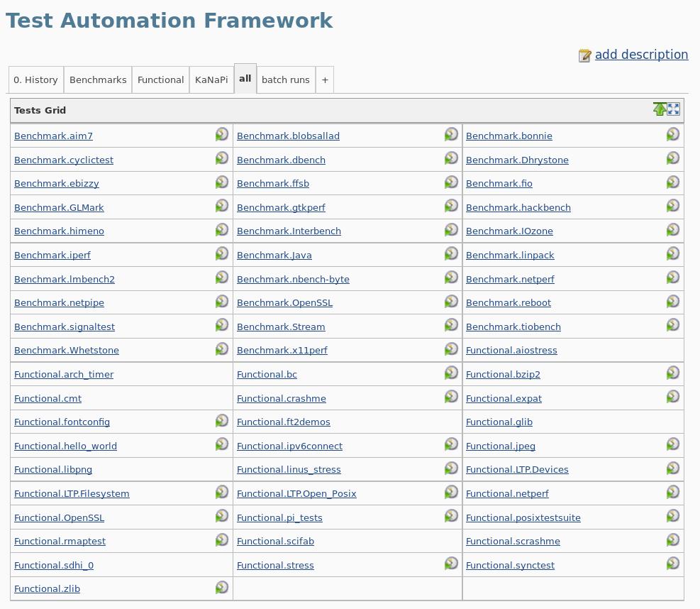This screenshot has height=609, width=700.
Task: Go to Benchmark.IOzone job page
Action: (x=509, y=231)
